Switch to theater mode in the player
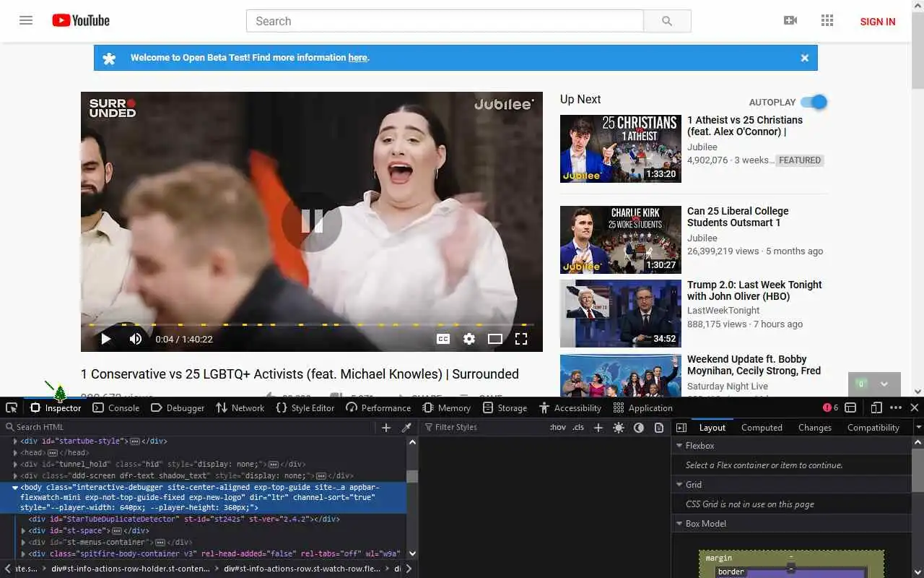 [495, 339]
